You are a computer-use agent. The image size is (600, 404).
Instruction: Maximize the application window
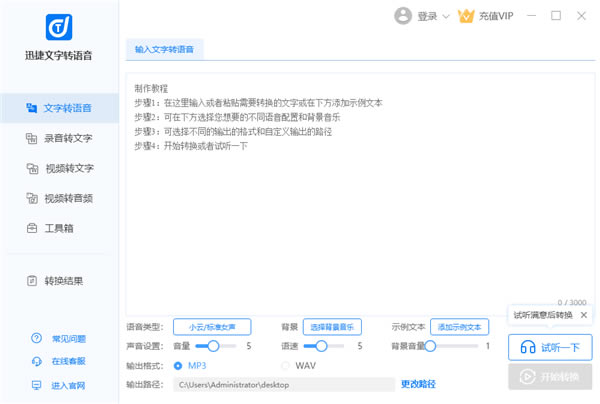pos(556,16)
